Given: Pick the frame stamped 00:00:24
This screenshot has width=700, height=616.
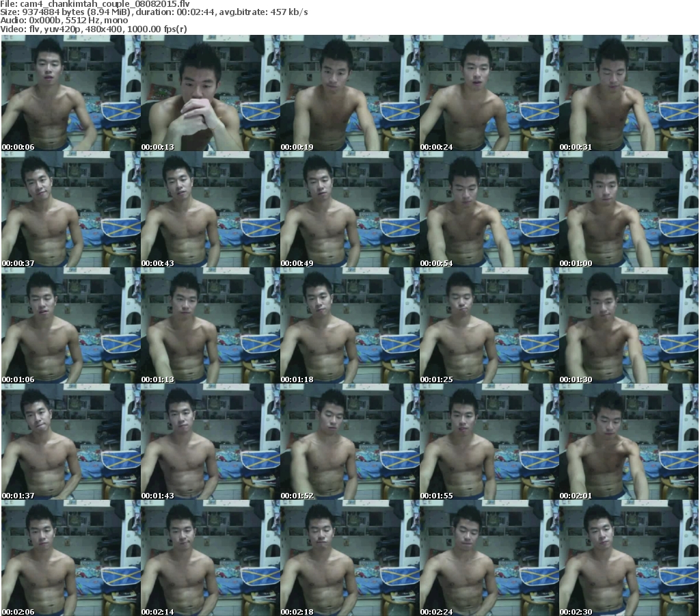Looking at the screenshot, I should point(489,93).
